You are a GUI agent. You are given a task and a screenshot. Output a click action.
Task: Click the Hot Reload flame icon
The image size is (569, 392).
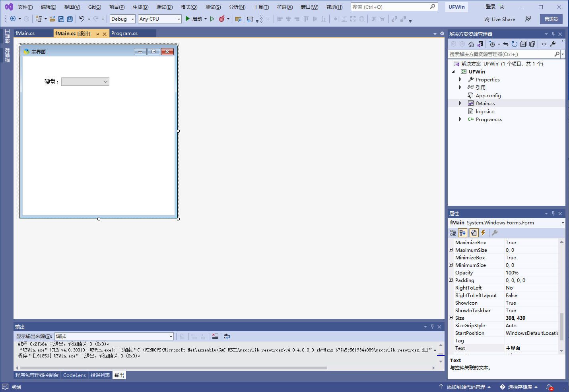tap(222, 19)
